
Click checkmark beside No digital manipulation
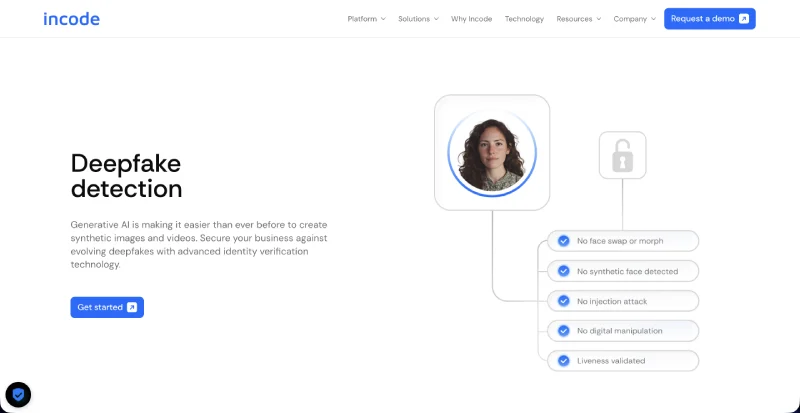563,331
